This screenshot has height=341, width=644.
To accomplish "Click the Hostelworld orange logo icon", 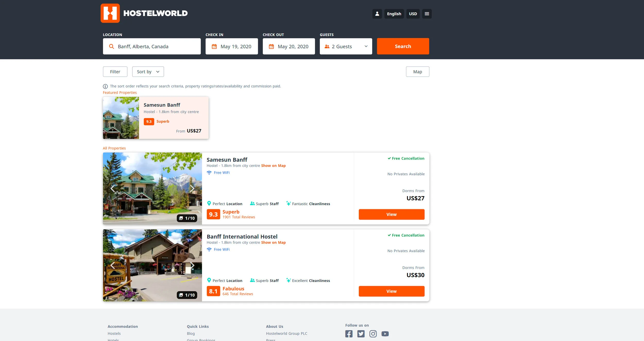I will coord(110,13).
